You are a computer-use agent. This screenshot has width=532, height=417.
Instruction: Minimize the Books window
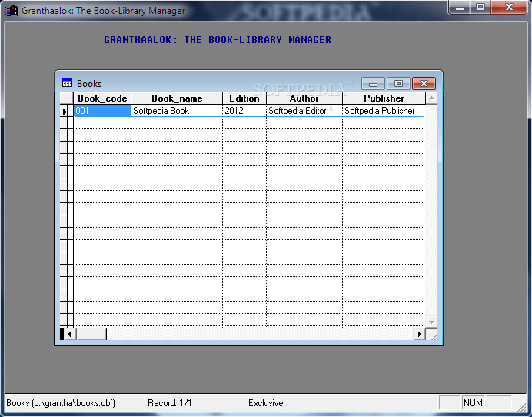click(x=373, y=84)
